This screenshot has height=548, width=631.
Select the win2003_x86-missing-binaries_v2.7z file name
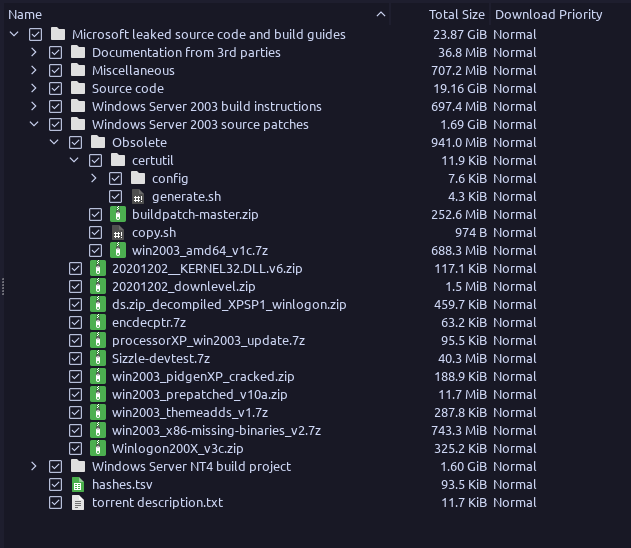[217, 431]
